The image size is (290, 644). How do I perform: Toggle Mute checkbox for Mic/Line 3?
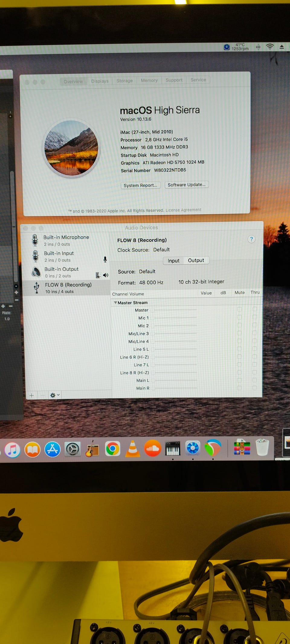[x=240, y=333]
